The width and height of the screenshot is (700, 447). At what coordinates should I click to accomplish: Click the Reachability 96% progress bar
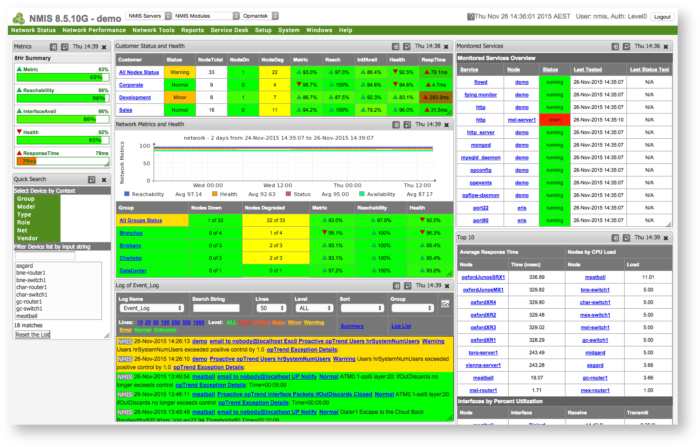point(63,98)
